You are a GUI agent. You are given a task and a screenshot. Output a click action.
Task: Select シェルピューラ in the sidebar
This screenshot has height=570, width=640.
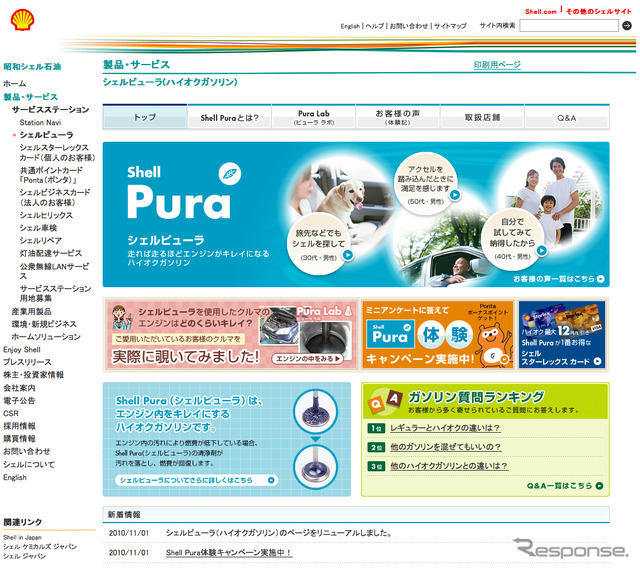(46, 135)
